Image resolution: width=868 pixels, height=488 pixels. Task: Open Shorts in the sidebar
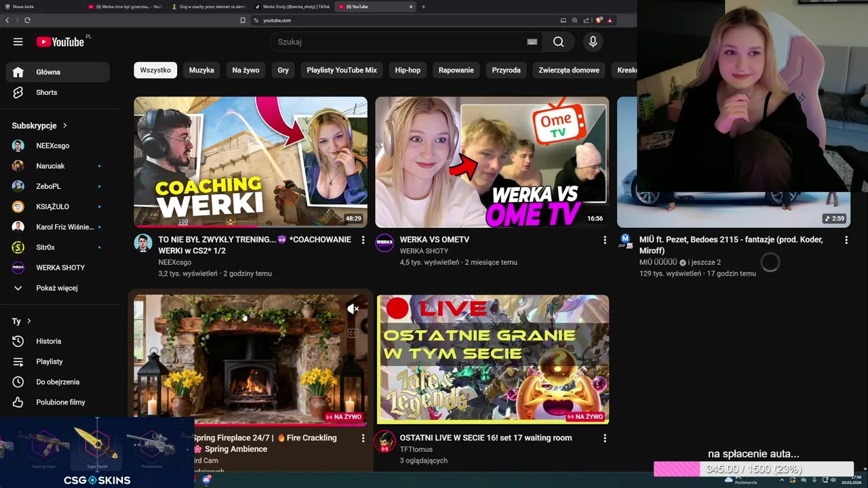coord(58,92)
